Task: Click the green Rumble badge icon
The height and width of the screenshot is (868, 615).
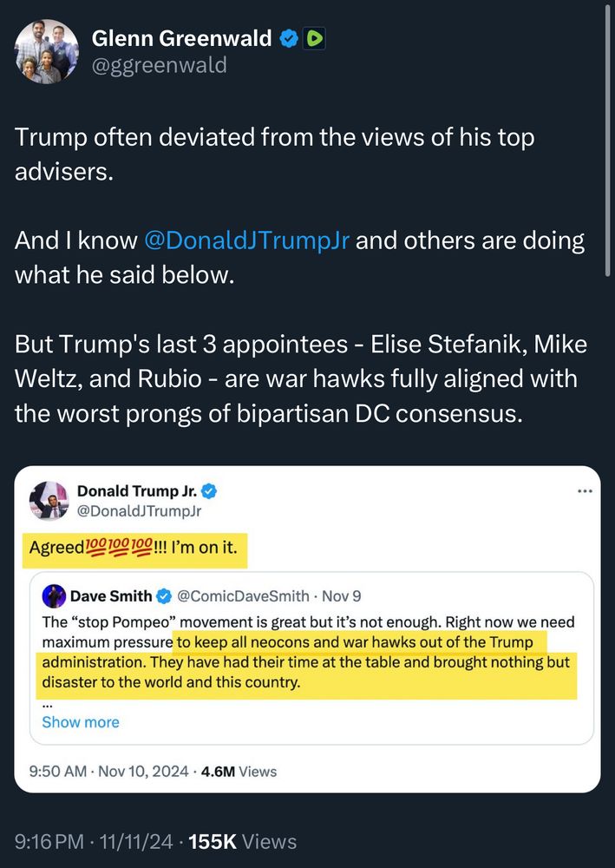Action: (x=315, y=38)
